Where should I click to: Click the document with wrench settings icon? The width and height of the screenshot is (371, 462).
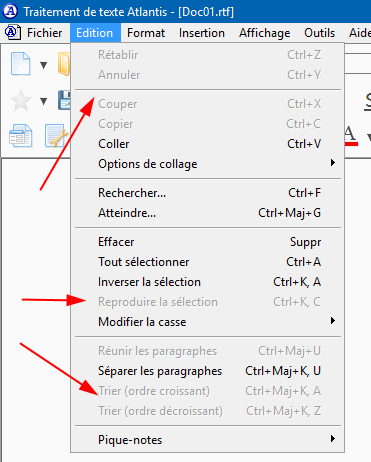click(x=57, y=136)
